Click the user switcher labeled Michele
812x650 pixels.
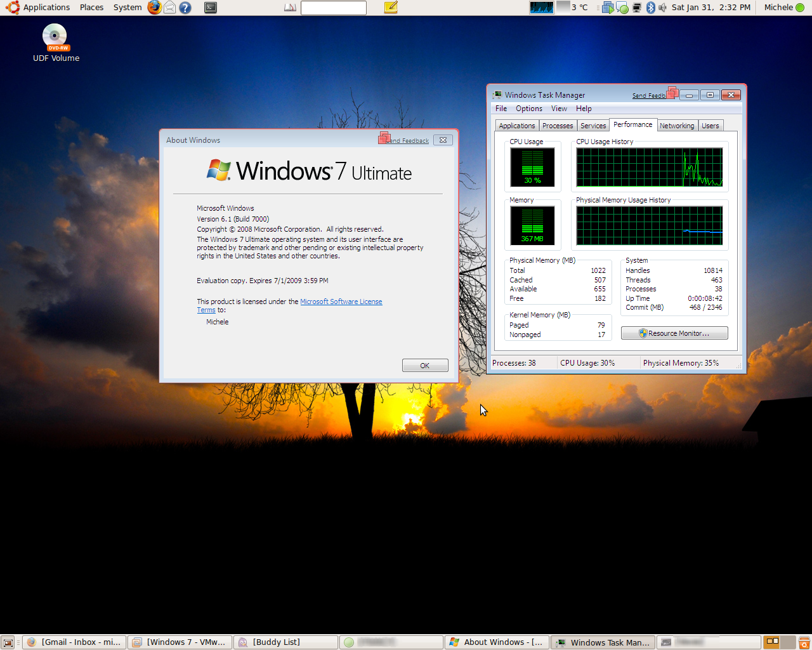click(784, 8)
